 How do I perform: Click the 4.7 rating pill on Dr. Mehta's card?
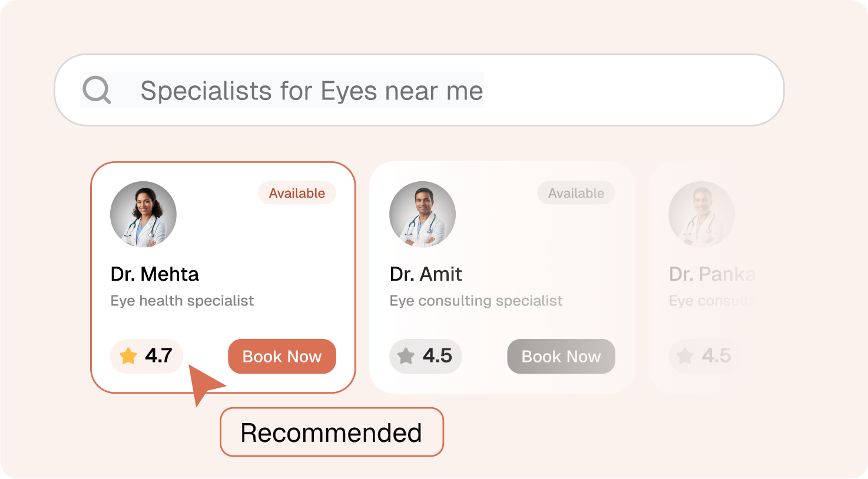[x=146, y=356]
